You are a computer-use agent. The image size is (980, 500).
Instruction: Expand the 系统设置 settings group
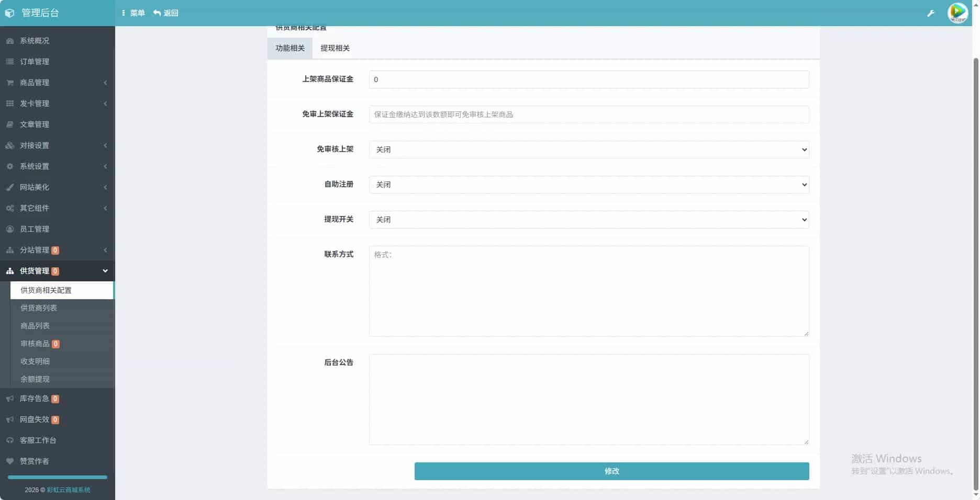(x=57, y=166)
